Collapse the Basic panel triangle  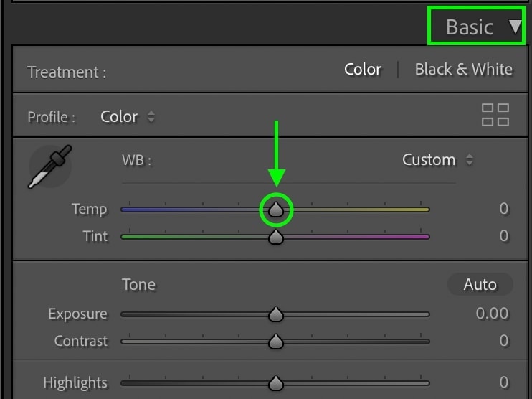pyautogui.click(x=516, y=27)
